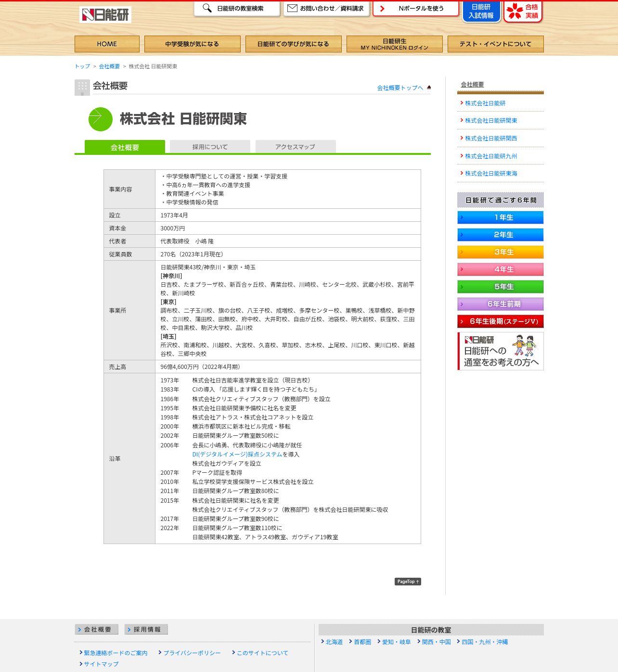Click the 日能研 logo in header
This screenshot has height=672, width=618.
coord(105,15)
